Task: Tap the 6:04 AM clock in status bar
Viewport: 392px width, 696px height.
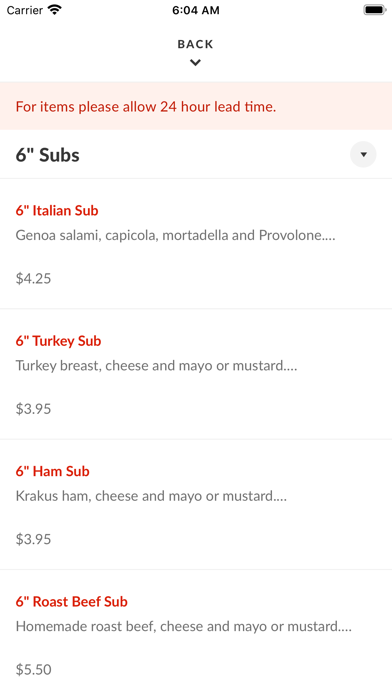Action: tap(196, 10)
